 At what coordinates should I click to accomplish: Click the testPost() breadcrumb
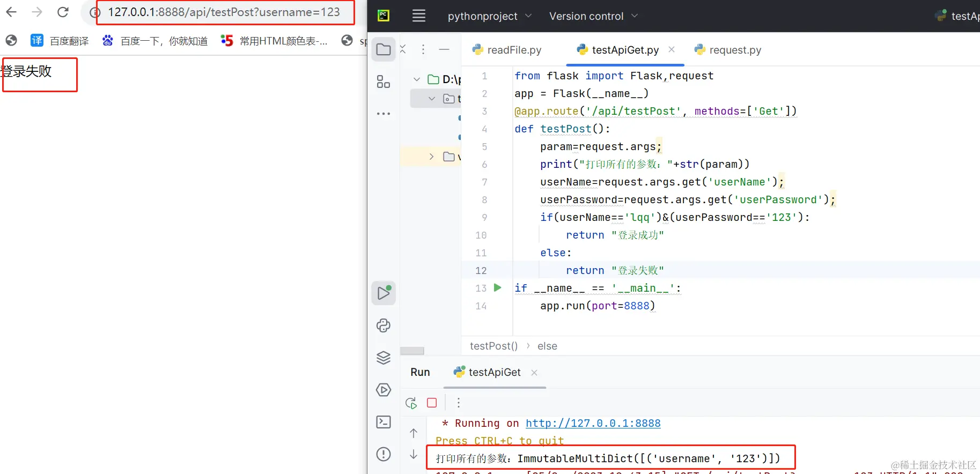click(494, 346)
